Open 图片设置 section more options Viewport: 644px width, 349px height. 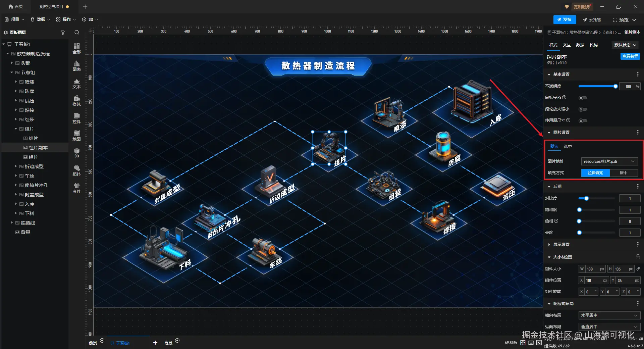pyautogui.click(x=638, y=132)
